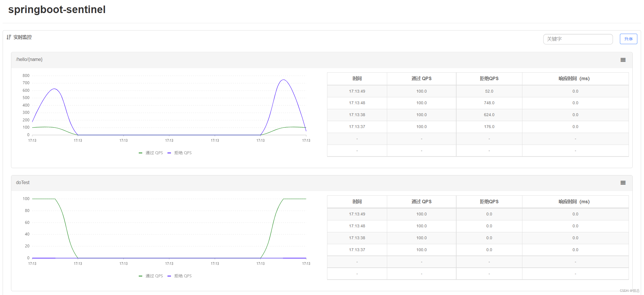This screenshot has width=644, height=295.
Task: Click the 176.0 rejected QPS value
Action: coord(489,127)
